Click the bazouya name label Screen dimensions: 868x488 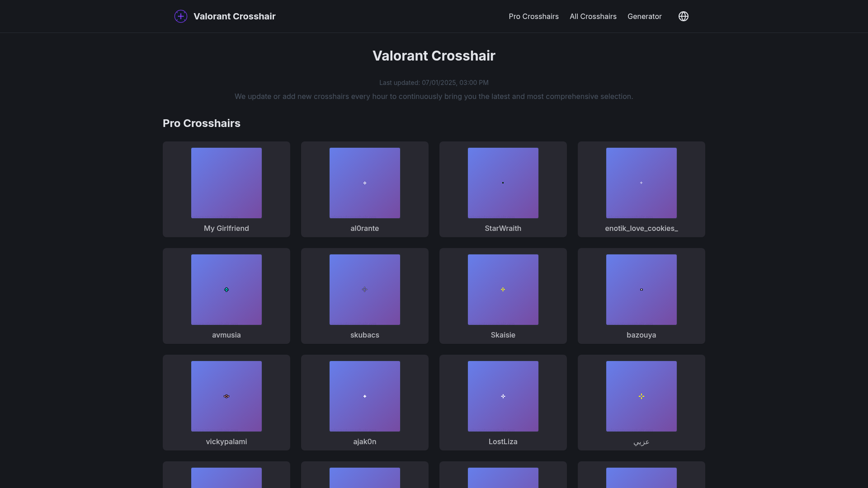642,335
